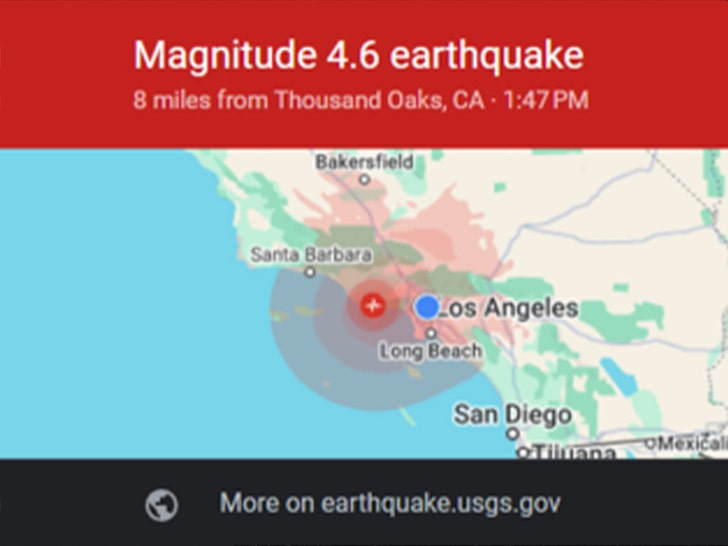The height and width of the screenshot is (546, 728).
Task: Open More on earthquake.usgs.gov link
Action: coord(390,503)
